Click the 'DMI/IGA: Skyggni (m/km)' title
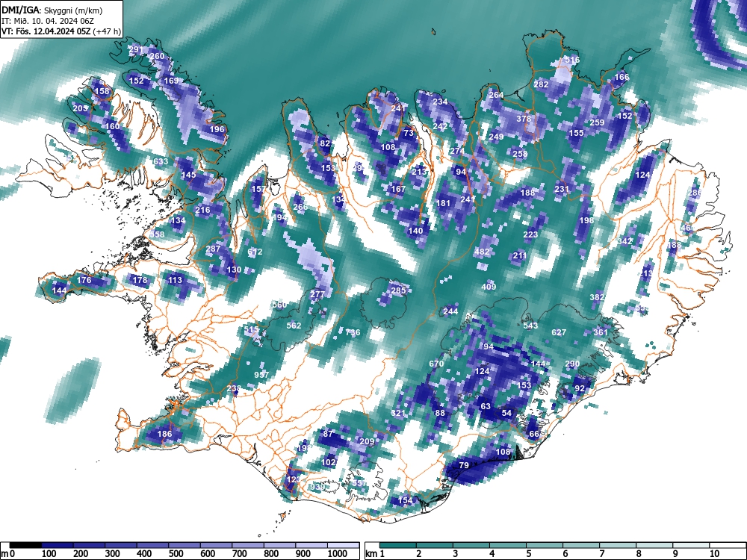Screen dimensions: 747x560 pyautogui.click(x=52, y=10)
